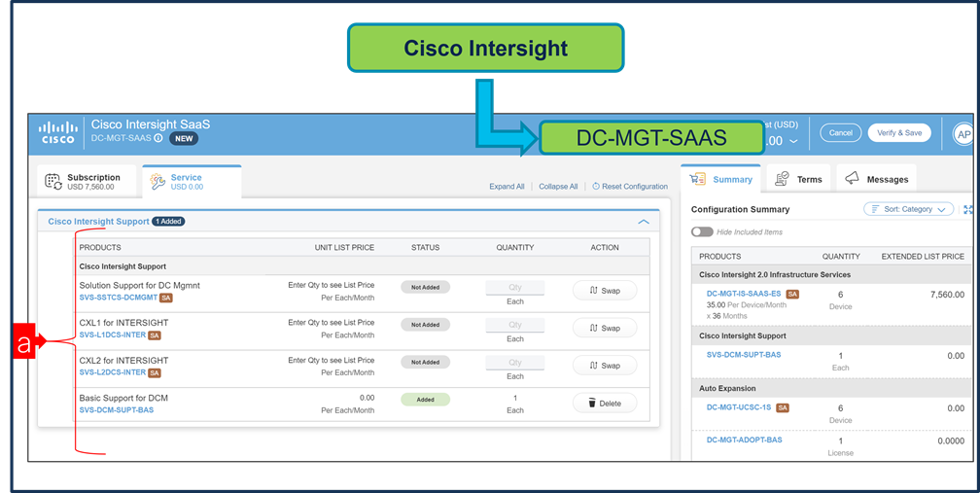Open SVS-SSTCS-DCMGMT product link
The height and width of the screenshot is (493, 980).
point(119,299)
